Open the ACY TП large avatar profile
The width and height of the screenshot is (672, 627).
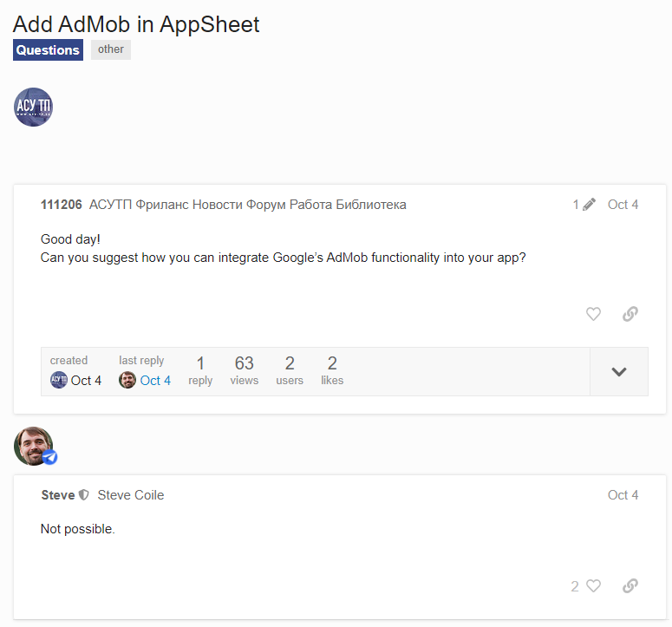tap(34, 108)
